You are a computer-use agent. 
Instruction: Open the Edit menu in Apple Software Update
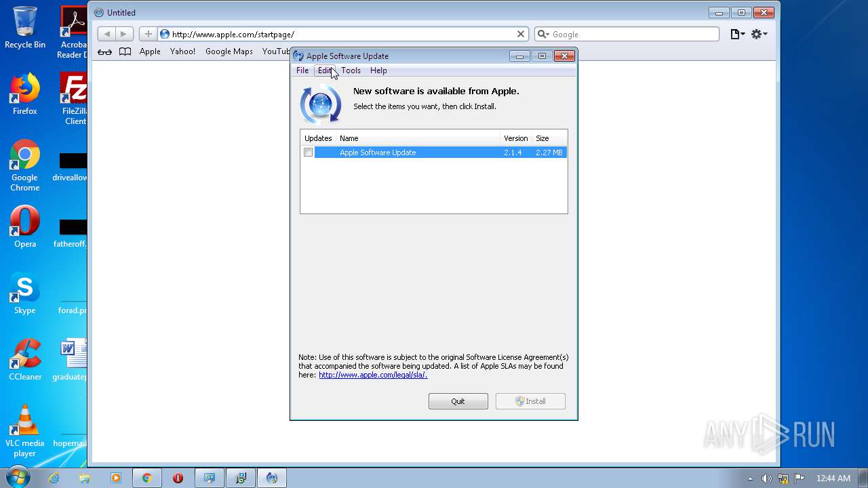click(325, 70)
